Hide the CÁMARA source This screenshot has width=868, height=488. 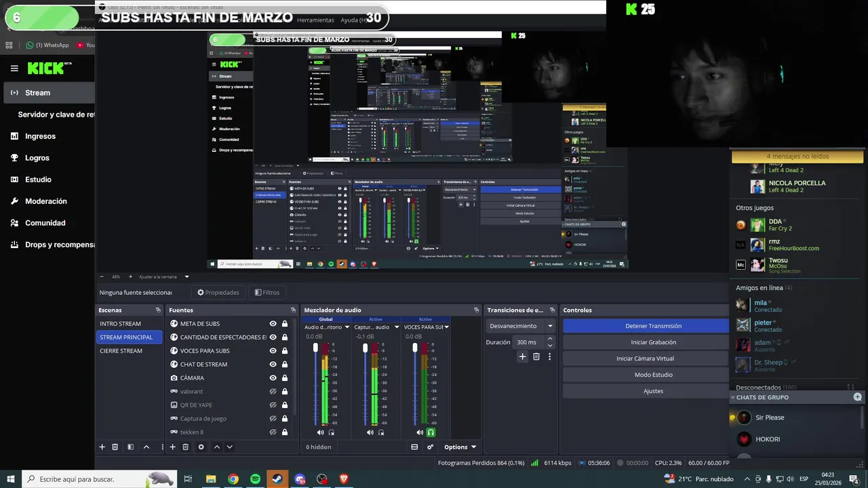click(x=273, y=378)
